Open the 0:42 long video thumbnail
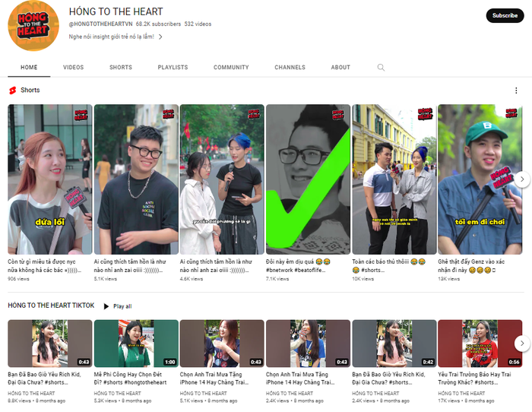The height and width of the screenshot is (412, 532). 394,343
